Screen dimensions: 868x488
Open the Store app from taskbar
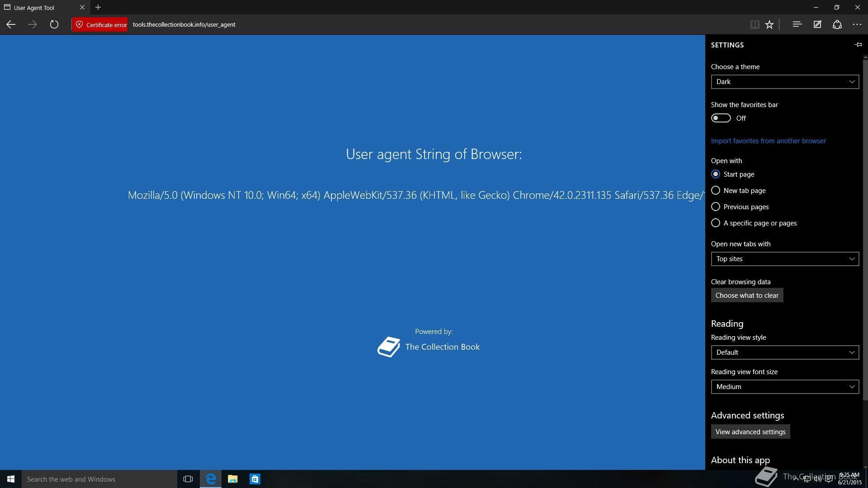255,479
